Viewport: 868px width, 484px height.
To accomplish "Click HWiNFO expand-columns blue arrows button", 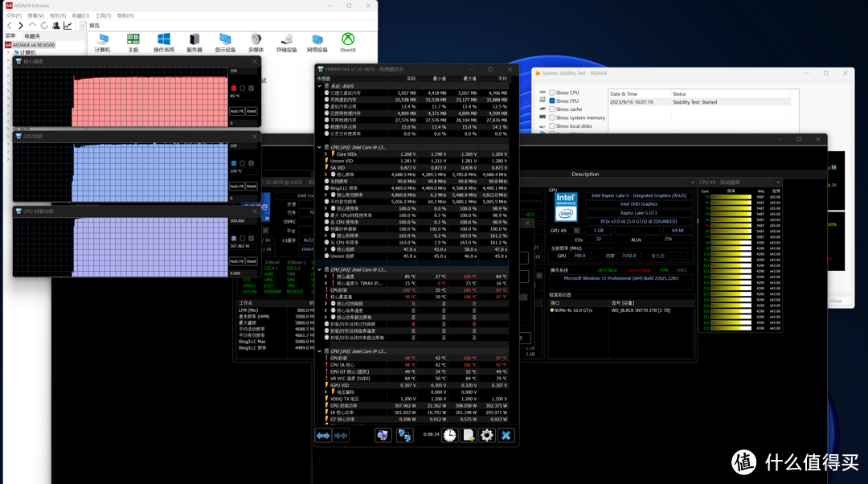I will (323, 436).
